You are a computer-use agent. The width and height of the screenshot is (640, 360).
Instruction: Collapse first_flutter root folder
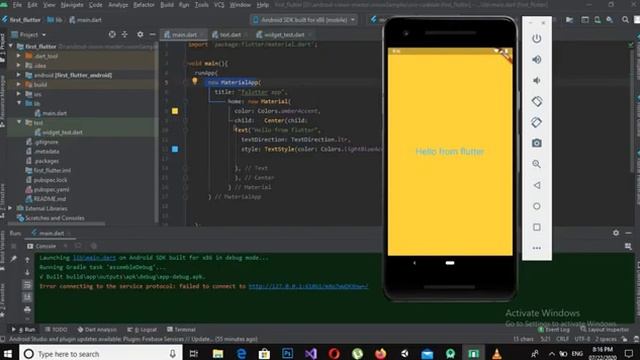point(11,46)
